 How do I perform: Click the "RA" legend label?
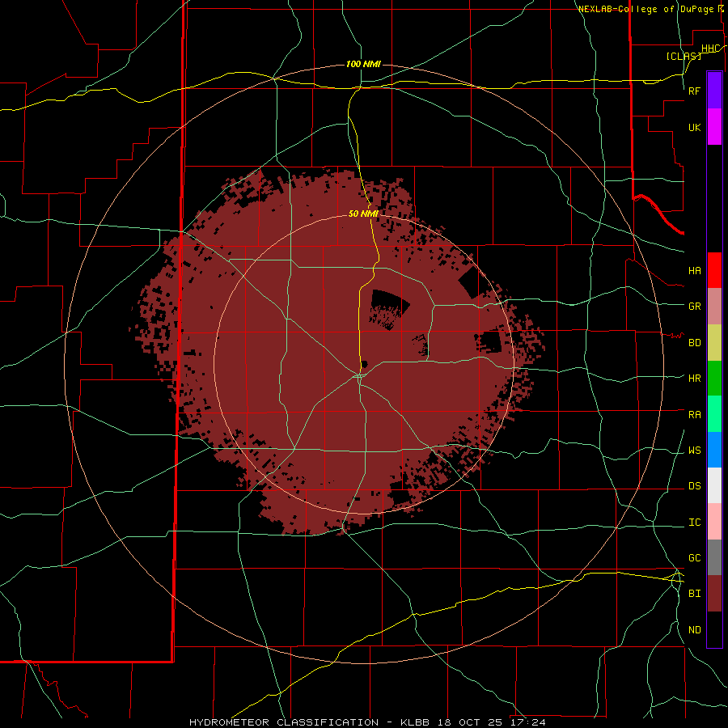tap(695, 415)
